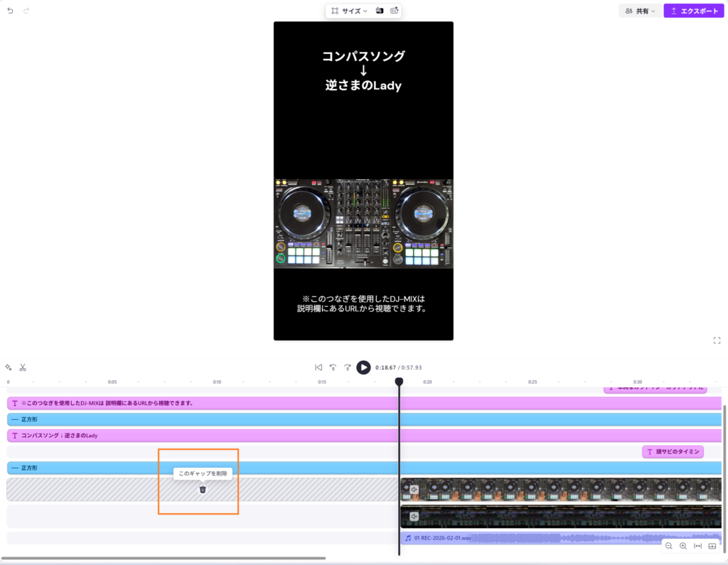Skip forward 5 seconds
Image resolution: width=728 pixels, height=565 pixels.
tap(347, 367)
